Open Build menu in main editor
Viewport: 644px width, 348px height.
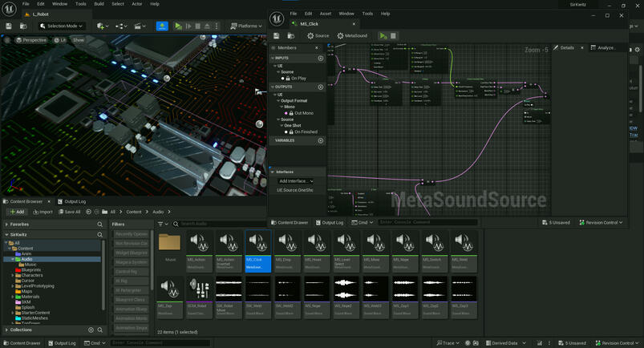(99, 4)
